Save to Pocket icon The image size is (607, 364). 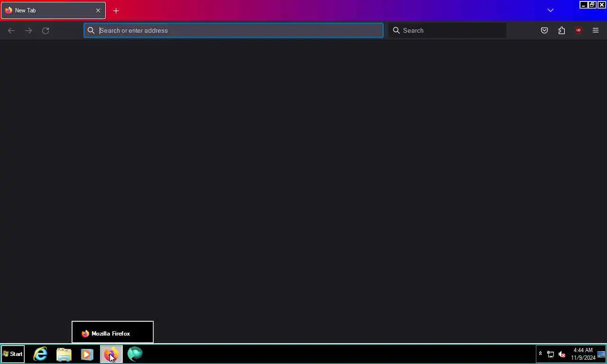[x=544, y=30]
